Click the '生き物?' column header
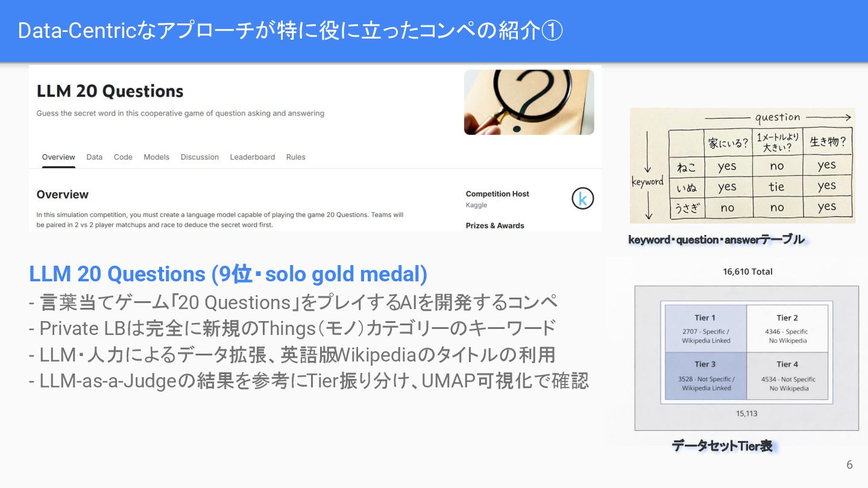Viewport: 868px width, 488px height. point(828,142)
